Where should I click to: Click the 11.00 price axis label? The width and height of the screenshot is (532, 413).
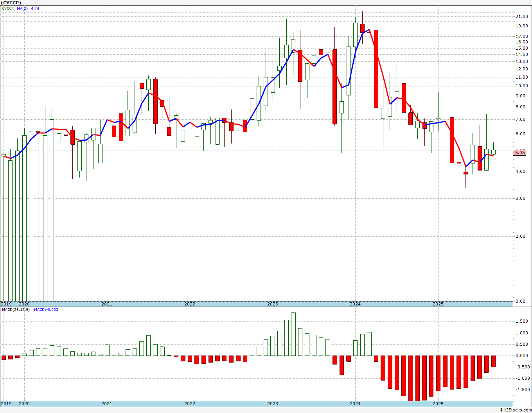pyautogui.click(x=521, y=77)
